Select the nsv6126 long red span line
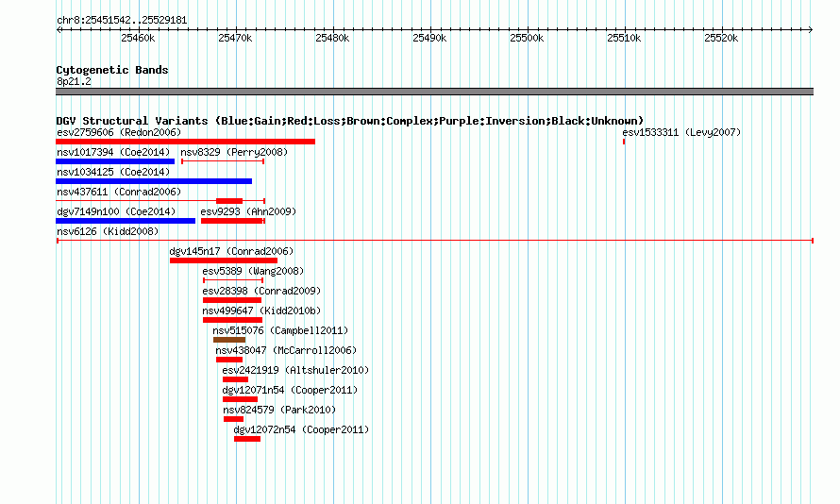Image resolution: width=840 pixels, height=504 pixels. click(435, 241)
